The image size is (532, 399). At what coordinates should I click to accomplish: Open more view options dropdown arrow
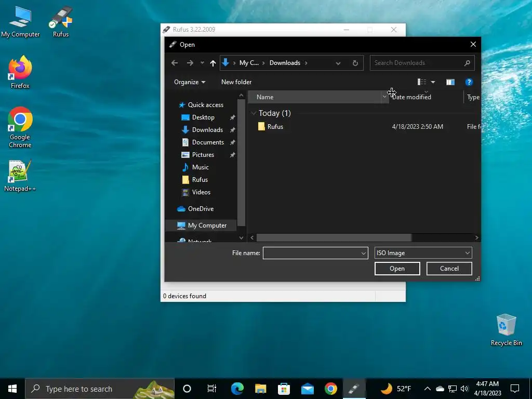(433, 82)
